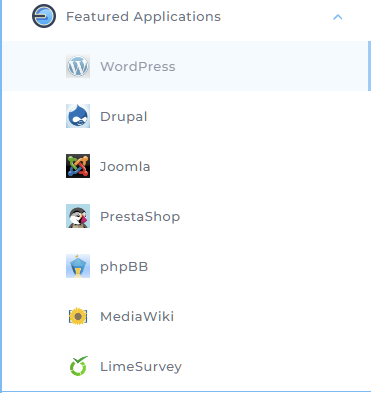Click the WordPress logo icon
Screen dimensions: 371x393
[78, 66]
